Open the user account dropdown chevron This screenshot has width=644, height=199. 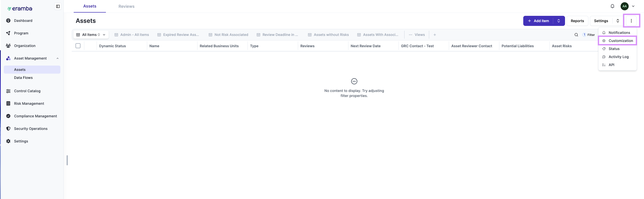point(633,6)
